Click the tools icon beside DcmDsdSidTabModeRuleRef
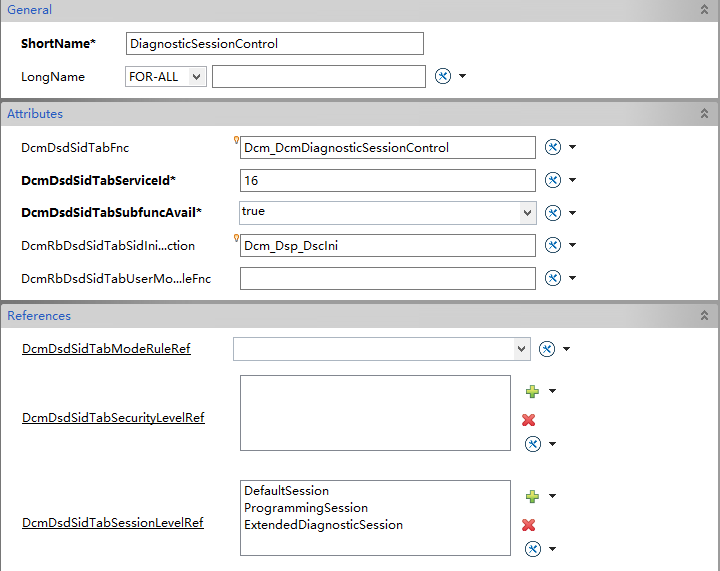Image resolution: width=720 pixels, height=571 pixels. coord(546,349)
